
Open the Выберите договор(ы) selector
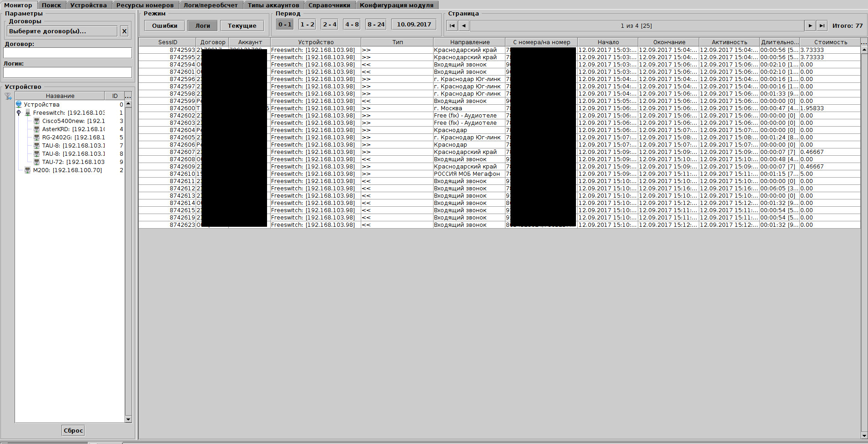point(62,31)
